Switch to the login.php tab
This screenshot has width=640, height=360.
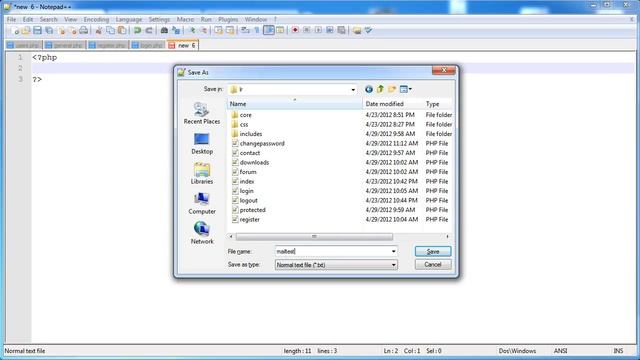click(147, 45)
